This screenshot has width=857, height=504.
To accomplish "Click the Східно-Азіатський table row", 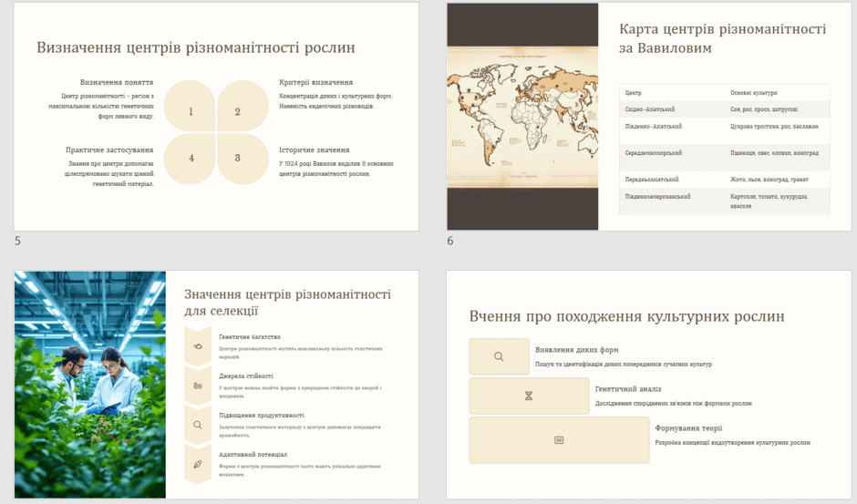I will tap(724, 109).
